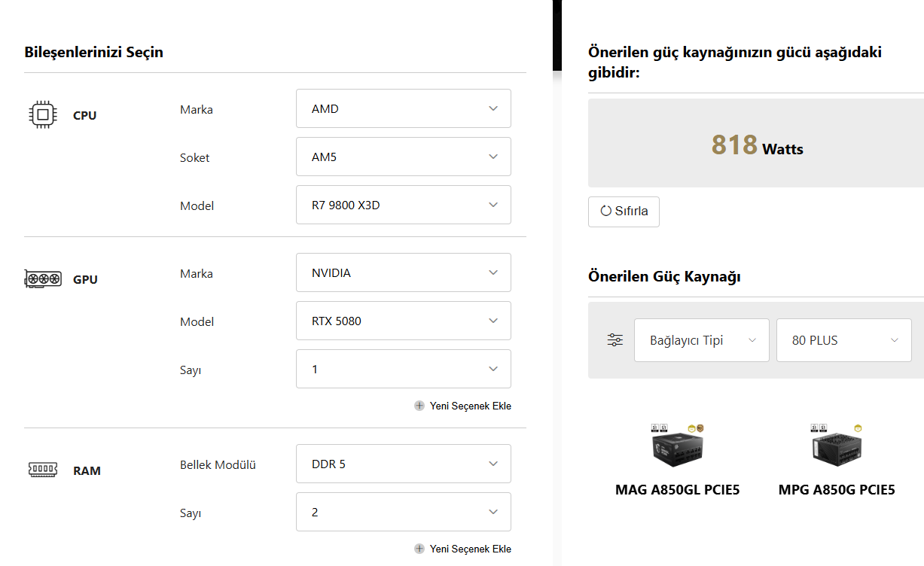The height and width of the screenshot is (566, 924).
Task: Open the 80 PLUS filter dropdown
Action: click(x=844, y=340)
